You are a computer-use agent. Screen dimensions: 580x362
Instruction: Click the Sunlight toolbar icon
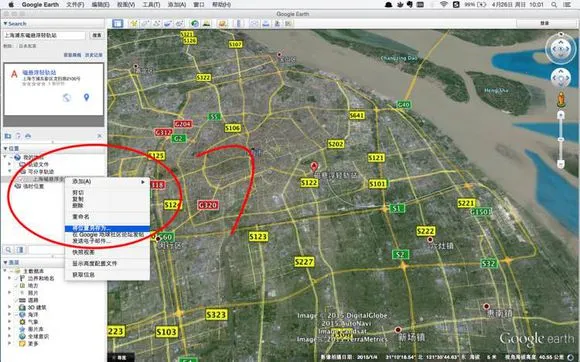(x=206, y=24)
